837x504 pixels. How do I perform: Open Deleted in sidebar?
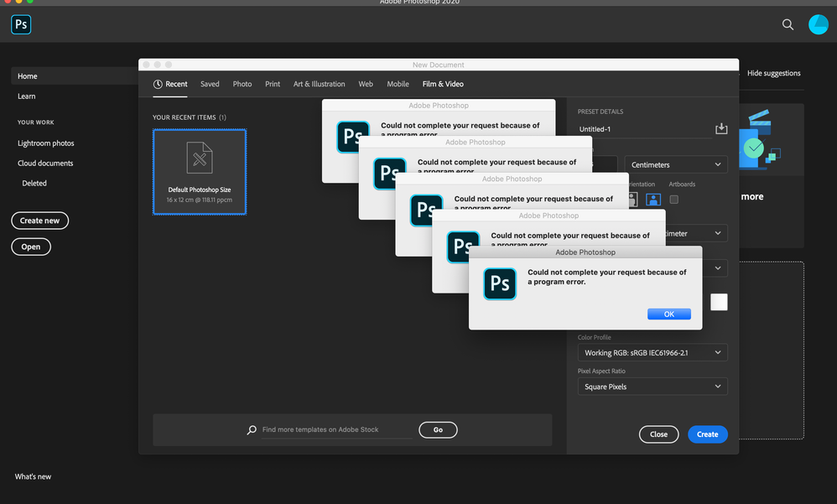(34, 183)
